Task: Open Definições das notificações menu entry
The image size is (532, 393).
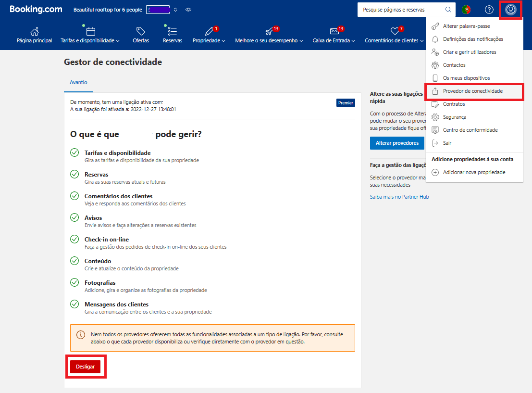Action: click(474, 39)
